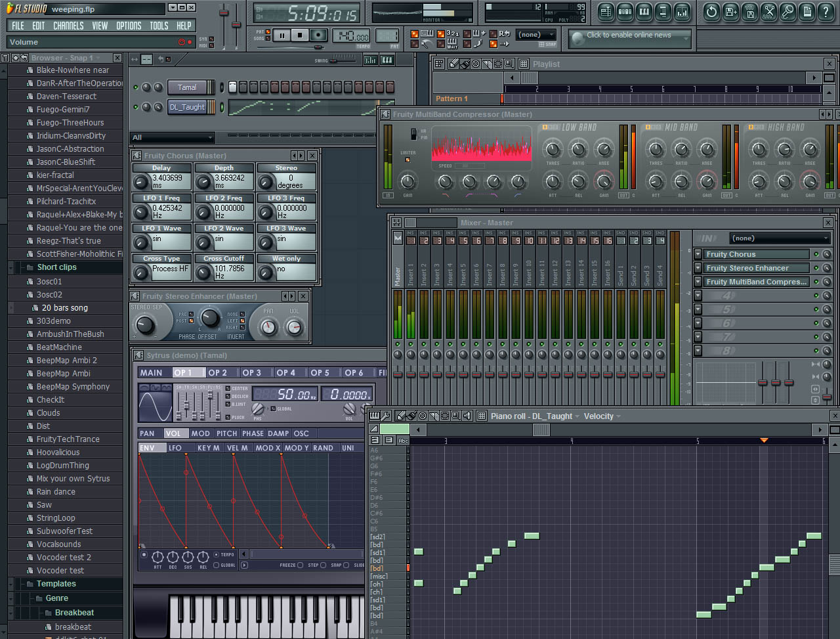The height and width of the screenshot is (639, 840).
Task: Open the piano roll toolbar icon
Action: (644, 11)
